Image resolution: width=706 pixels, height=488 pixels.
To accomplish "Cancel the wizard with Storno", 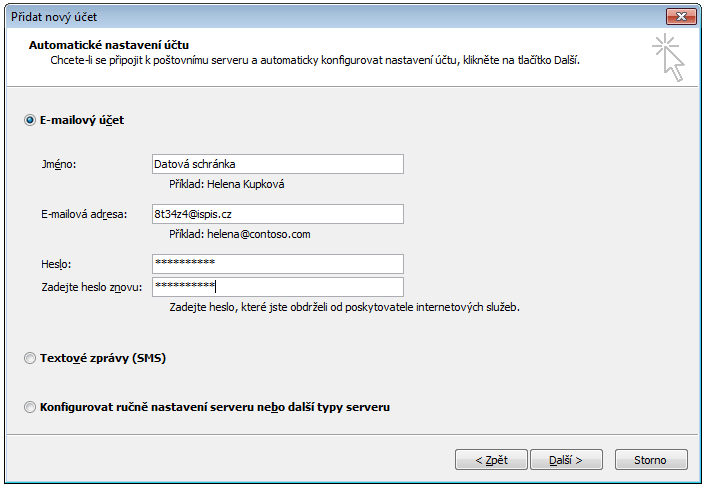I will [649, 460].
